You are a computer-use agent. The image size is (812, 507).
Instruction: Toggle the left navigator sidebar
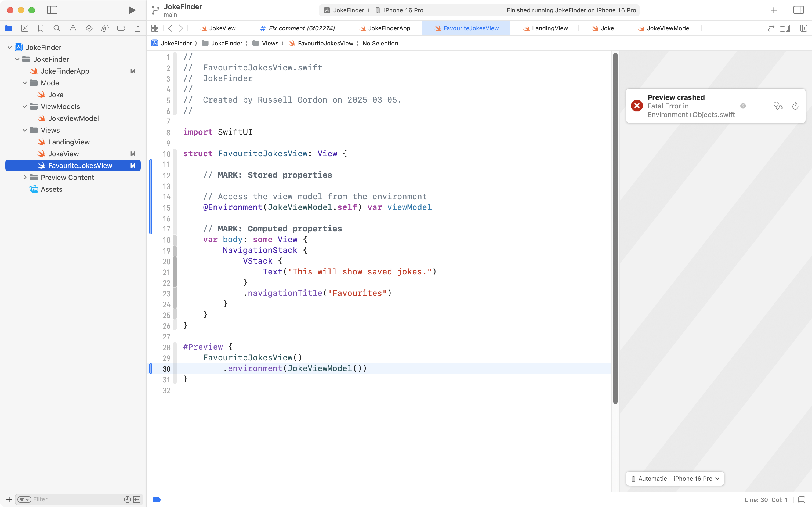coord(52,10)
